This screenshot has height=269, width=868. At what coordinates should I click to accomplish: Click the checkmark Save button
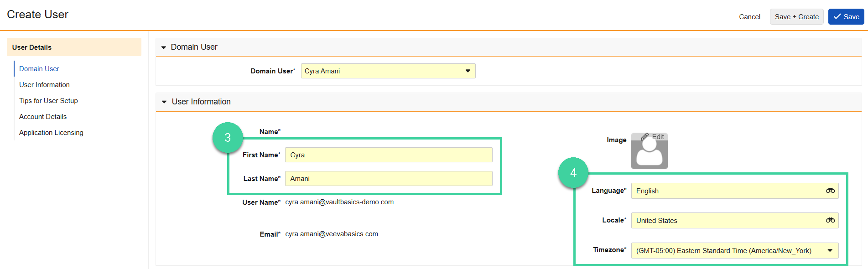click(x=846, y=17)
